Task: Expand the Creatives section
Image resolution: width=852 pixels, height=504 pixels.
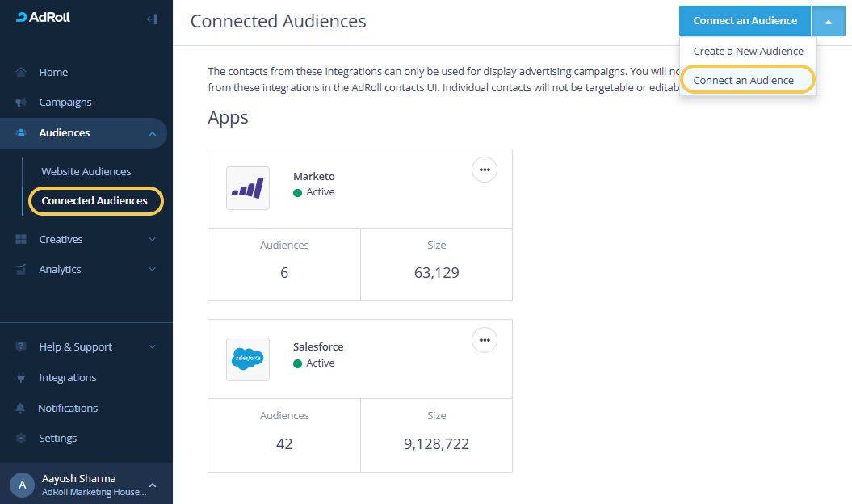Action: pyautogui.click(x=153, y=239)
